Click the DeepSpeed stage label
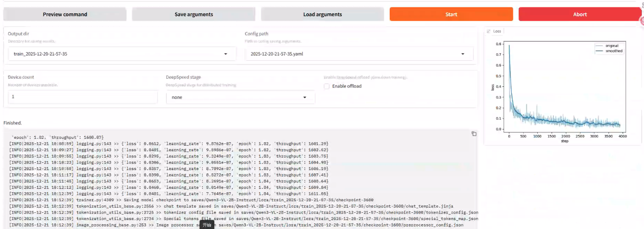The width and height of the screenshot is (644, 229). pyautogui.click(x=184, y=77)
